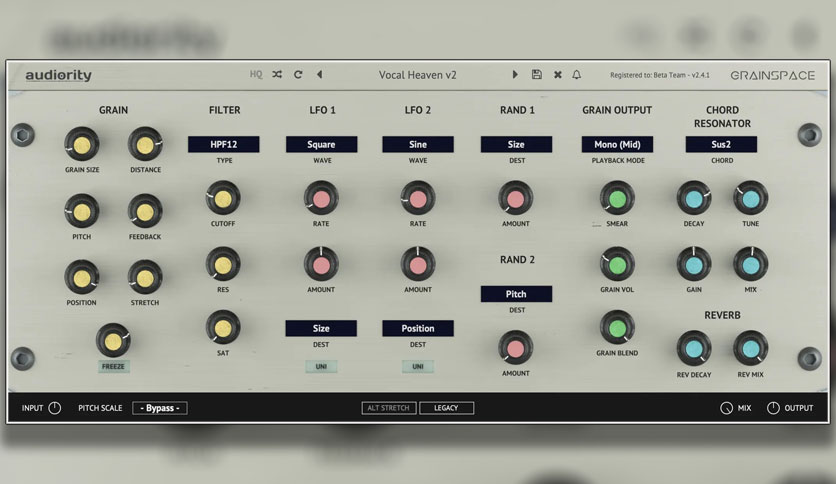Click the LFO 1 AMOUNT knob

[321, 264]
